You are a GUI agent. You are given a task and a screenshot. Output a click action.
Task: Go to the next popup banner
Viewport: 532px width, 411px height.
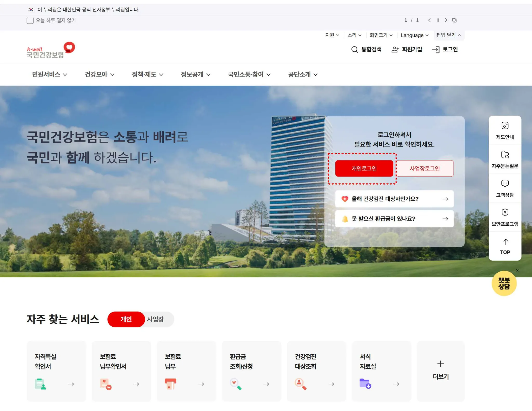click(446, 20)
